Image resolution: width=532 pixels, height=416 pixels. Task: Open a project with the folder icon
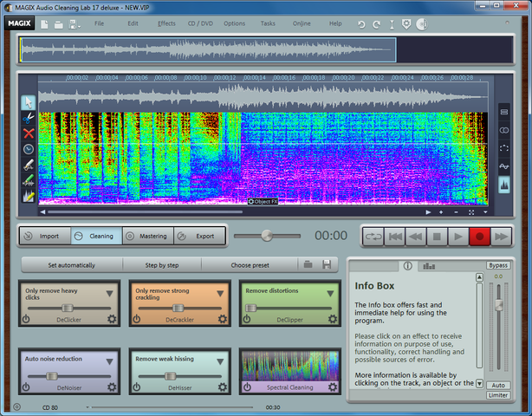click(59, 25)
